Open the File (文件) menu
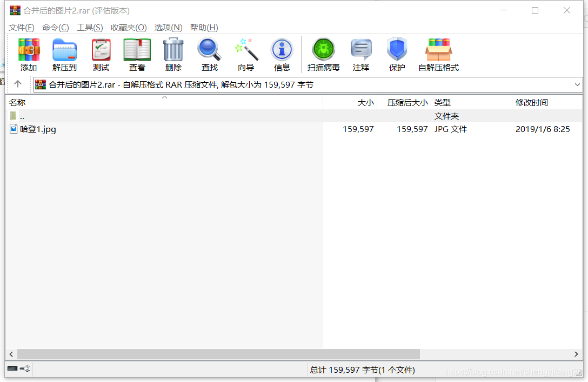This screenshot has height=382, width=588. [x=22, y=28]
